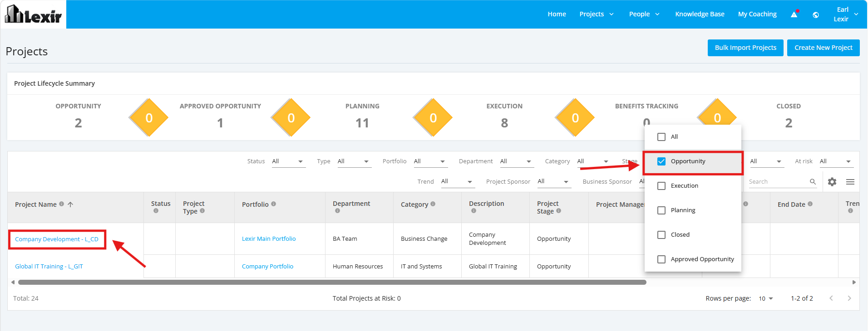Image resolution: width=868 pixels, height=331 pixels.
Task: Open Knowledge Base from top navigation
Action: pos(700,14)
